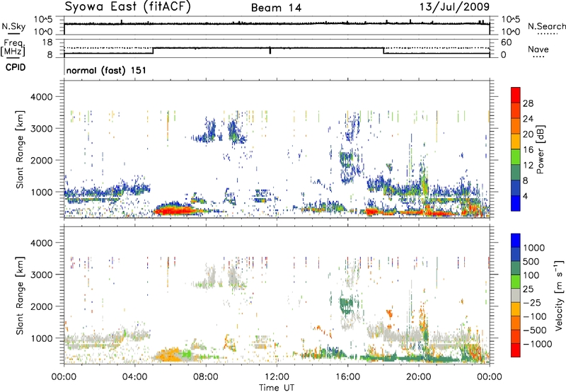Pick the red top segment of power colorbar
Viewport: 566px width, 392px height.
click(516, 95)
